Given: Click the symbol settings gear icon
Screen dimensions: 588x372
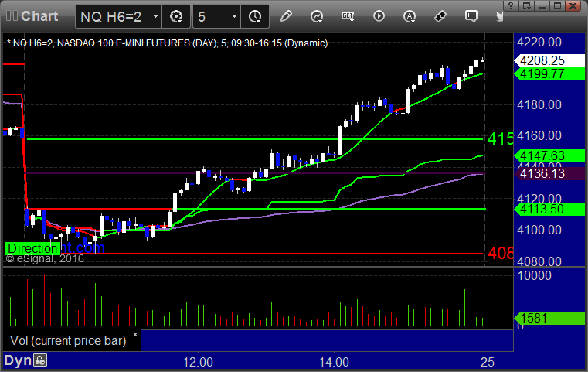Looking at the screenshot, I should (x=176, y=16).
